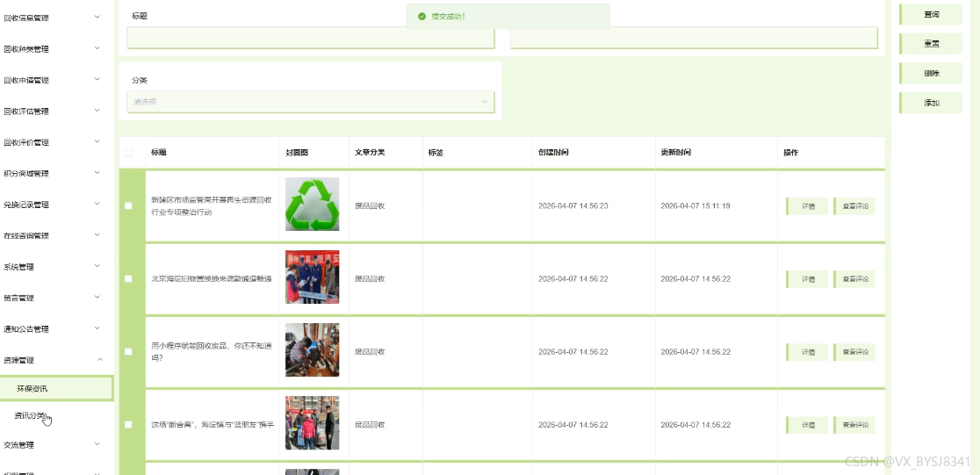
Task: Toggle the select-all checkbox in table header
Action: (x=129, y=153)
